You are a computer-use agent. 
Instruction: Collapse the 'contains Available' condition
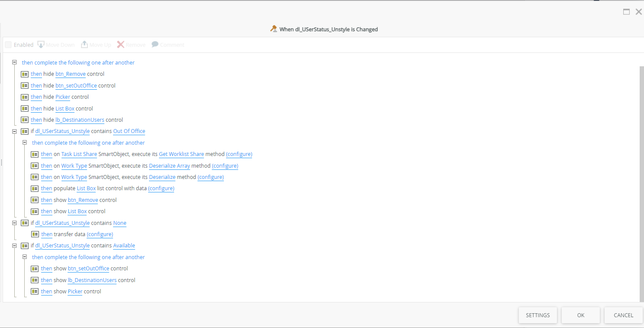point(14,246)
